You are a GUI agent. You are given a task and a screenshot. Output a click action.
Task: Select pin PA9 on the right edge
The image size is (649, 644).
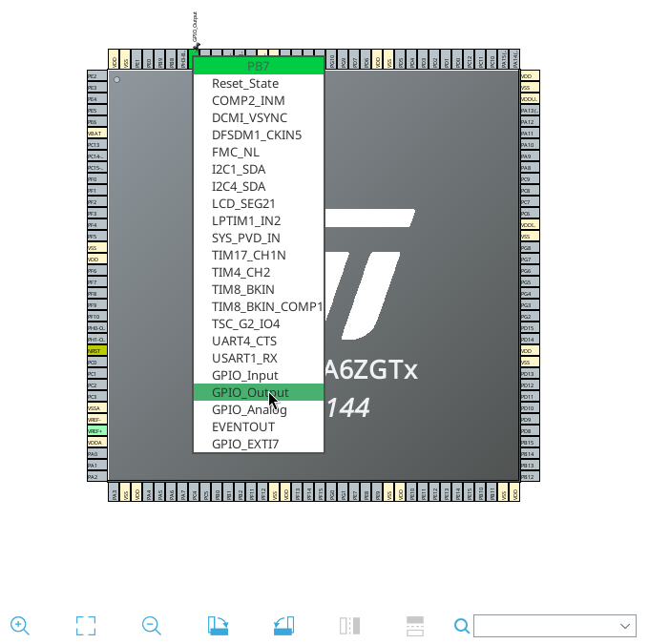tap(530, 156)
